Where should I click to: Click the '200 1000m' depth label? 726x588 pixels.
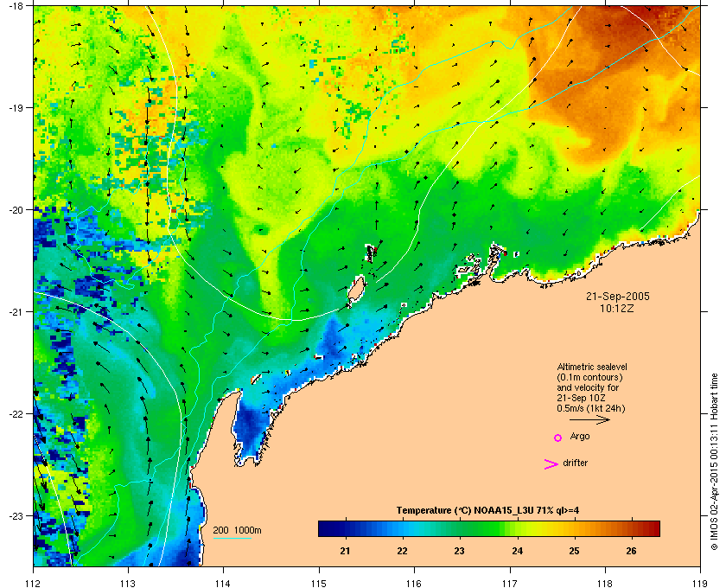[237, 530]
